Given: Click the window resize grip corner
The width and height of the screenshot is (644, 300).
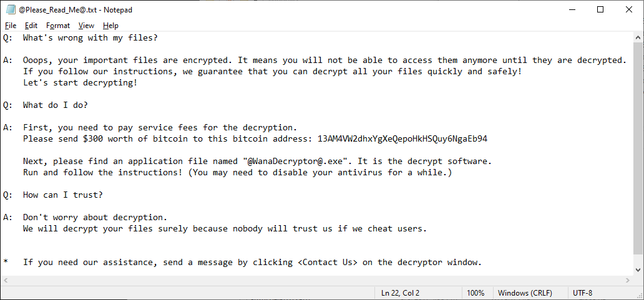Looking at the screenshot, I should [639, 295].
